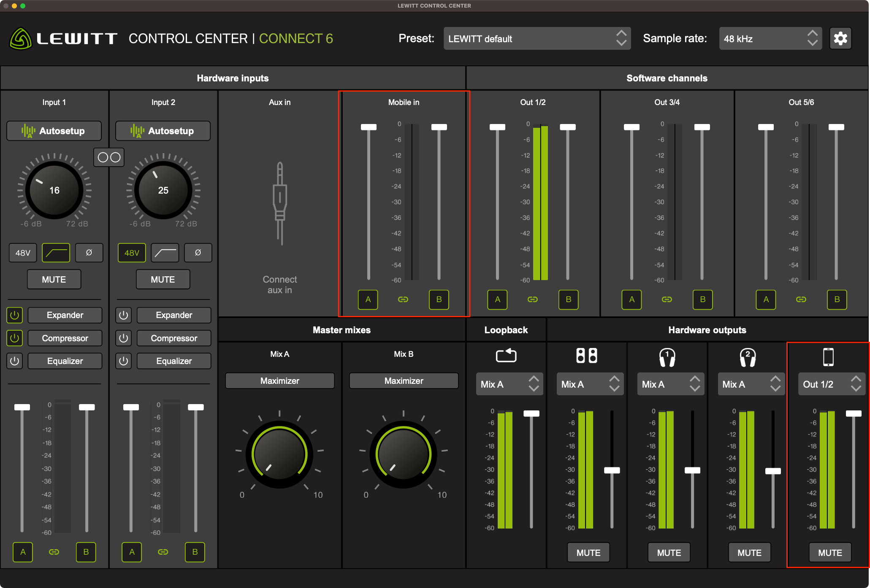This screenshot has height=588, width=870.
Task: Toggle Mix A routing on Mobile in
Action: 368,299
